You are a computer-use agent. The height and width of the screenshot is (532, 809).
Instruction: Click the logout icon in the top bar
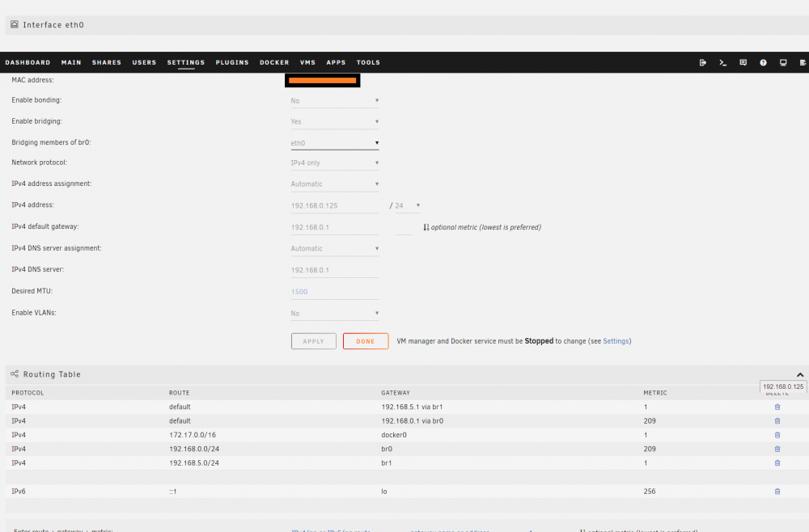(703, 62)
